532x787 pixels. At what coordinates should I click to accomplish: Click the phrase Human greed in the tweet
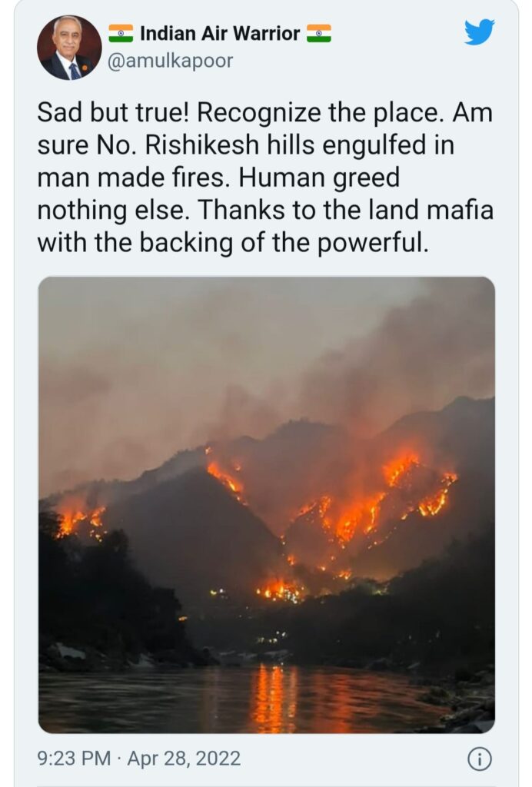click(x=319, y=178)
